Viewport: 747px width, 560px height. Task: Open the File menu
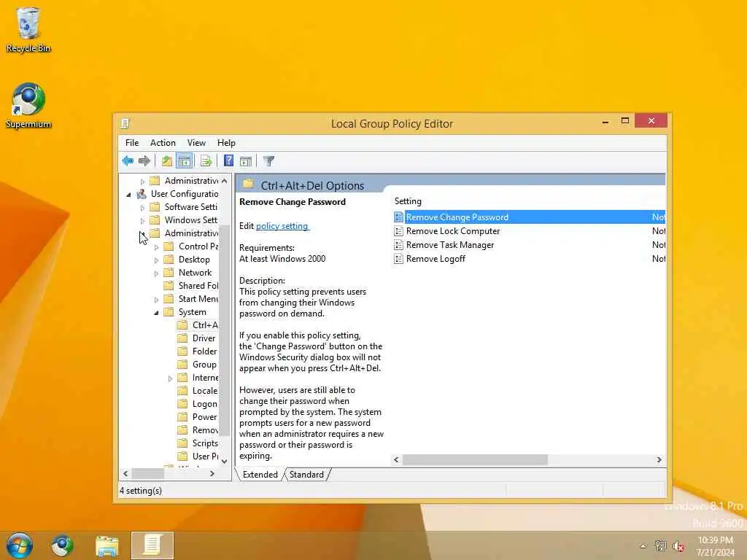coord(132,143)
